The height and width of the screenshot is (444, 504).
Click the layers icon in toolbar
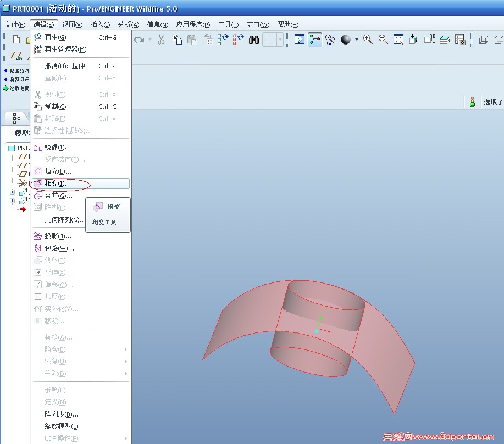(x=445, y=40)
